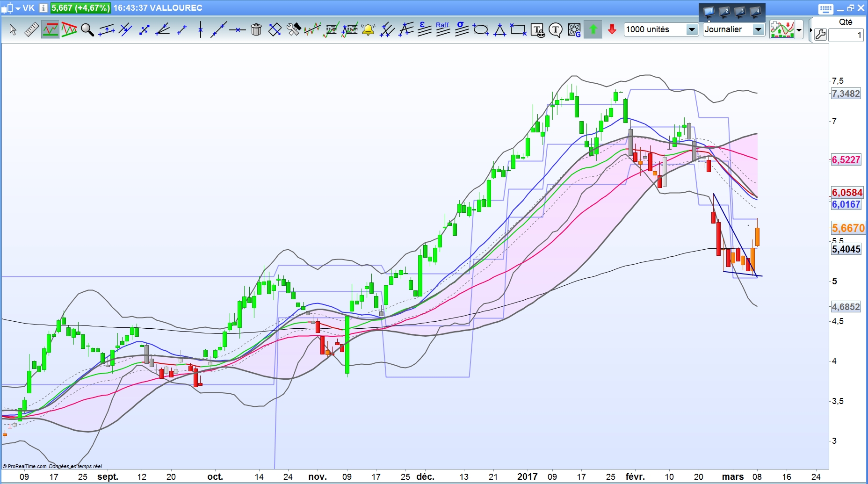
Task: Select the crossed parallel lines tool
Action: pyautogui.click(x=125, y=30)
